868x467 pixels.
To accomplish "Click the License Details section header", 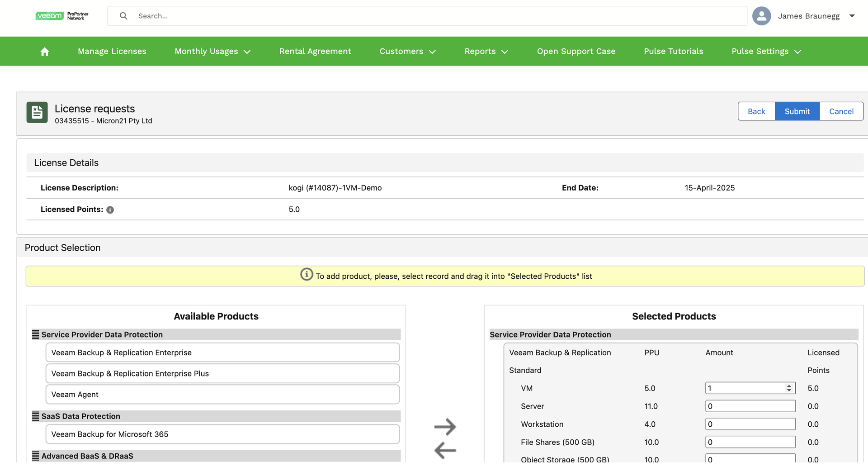I will pos(445,163).
